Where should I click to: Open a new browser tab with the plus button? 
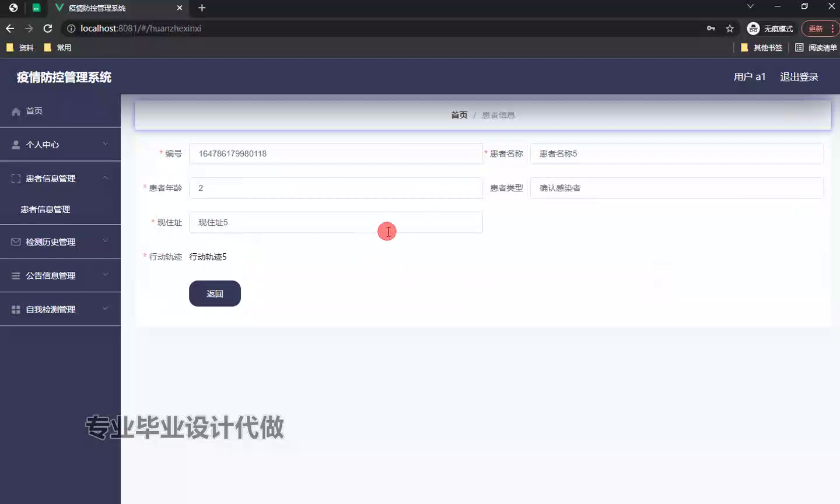[x=202, y=8]
